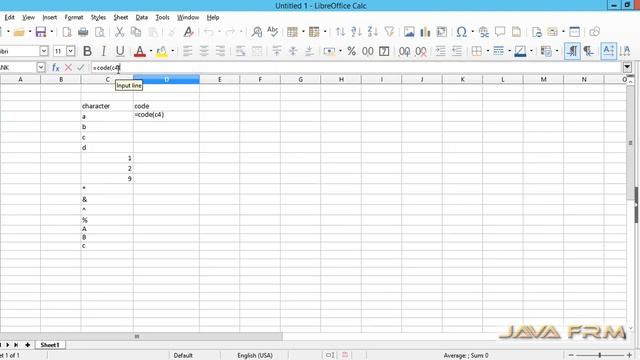Click the Default page style status field
This screenshot has height=360, width=640.
point(183,356)
